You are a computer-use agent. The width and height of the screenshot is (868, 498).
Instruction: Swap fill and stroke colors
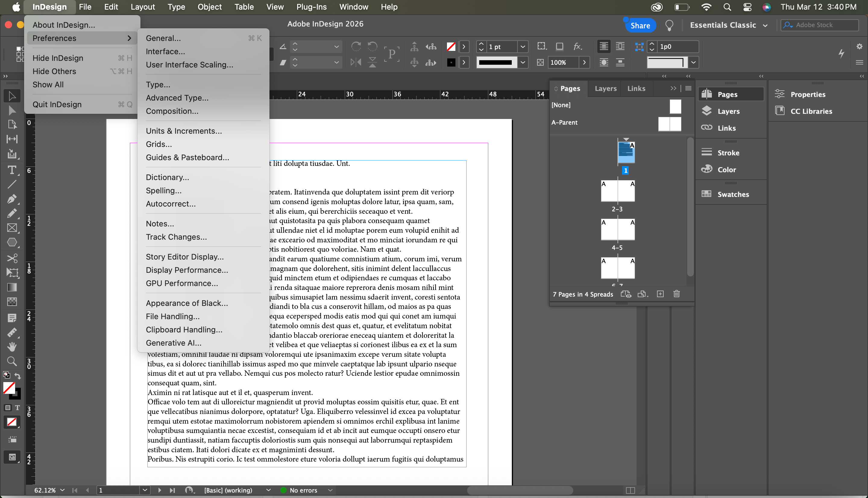[x=18, y=376]
